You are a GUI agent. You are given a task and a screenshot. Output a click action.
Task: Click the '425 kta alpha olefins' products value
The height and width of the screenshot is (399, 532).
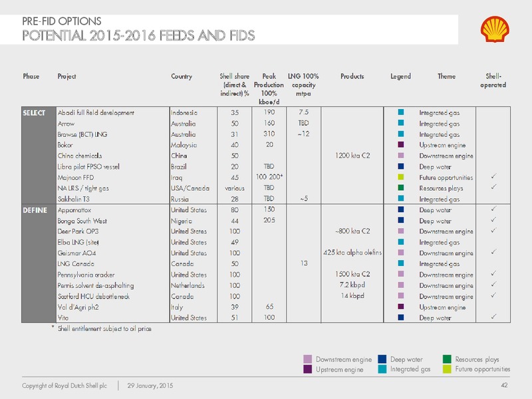pyautogui.click(x=352, y=253)
